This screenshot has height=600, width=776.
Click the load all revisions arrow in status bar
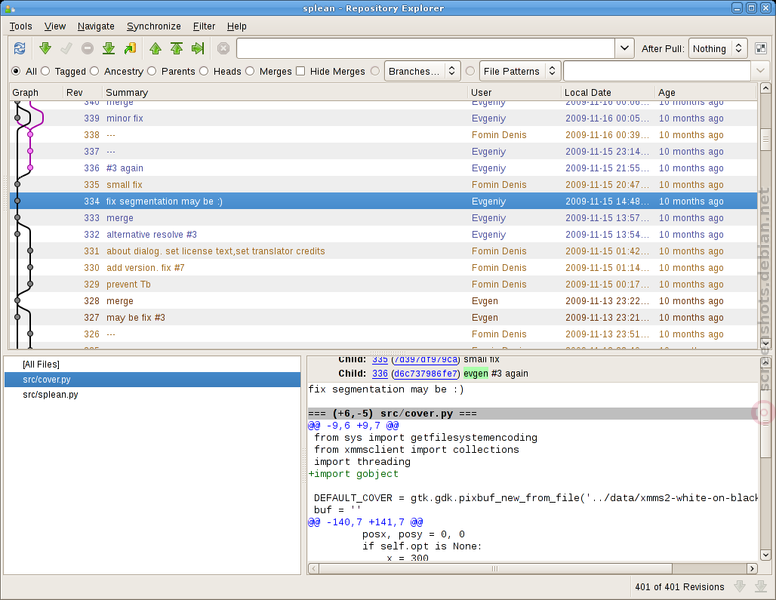[761, 586]
